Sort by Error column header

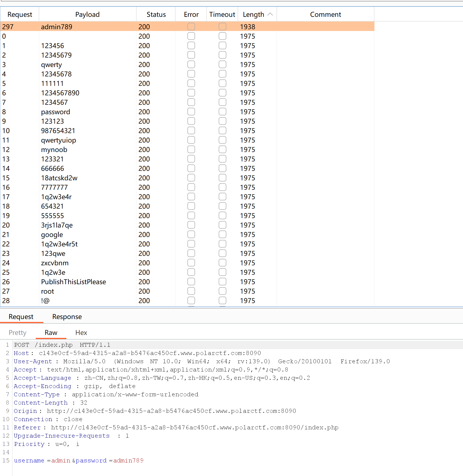coord(191,14)
